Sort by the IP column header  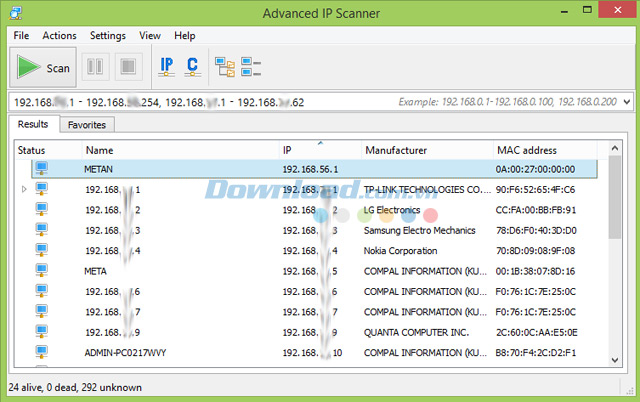pos(320,150)
